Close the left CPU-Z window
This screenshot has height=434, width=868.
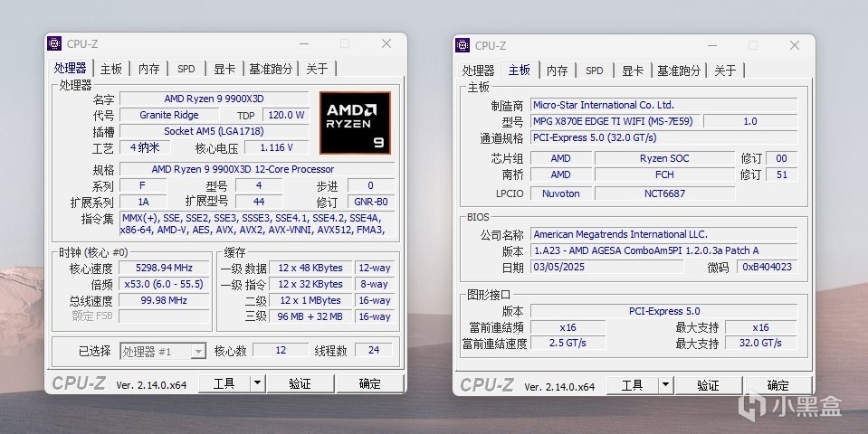click(386, 43)
